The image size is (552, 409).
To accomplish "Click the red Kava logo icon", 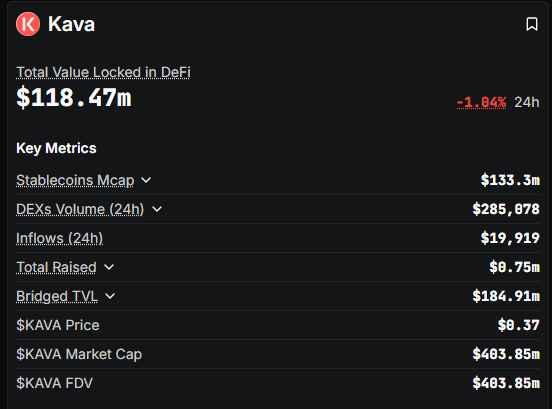I will pos(28,24).
